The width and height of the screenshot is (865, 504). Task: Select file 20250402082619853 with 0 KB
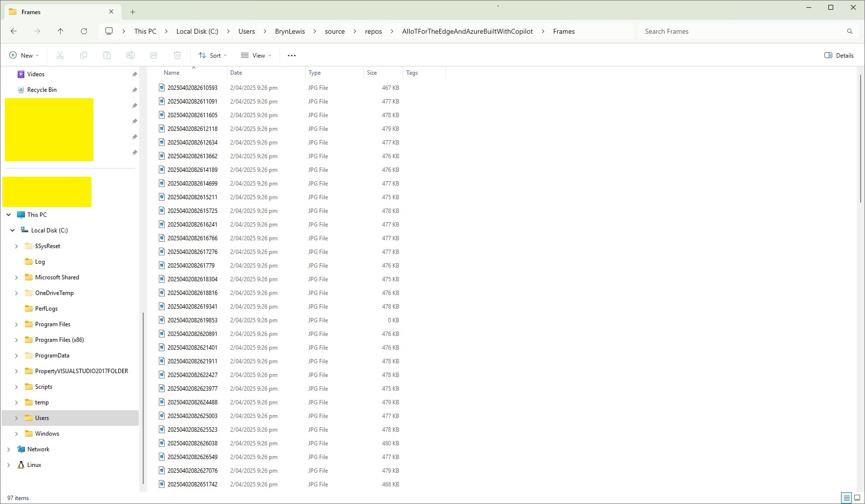[x=193, y=320]
